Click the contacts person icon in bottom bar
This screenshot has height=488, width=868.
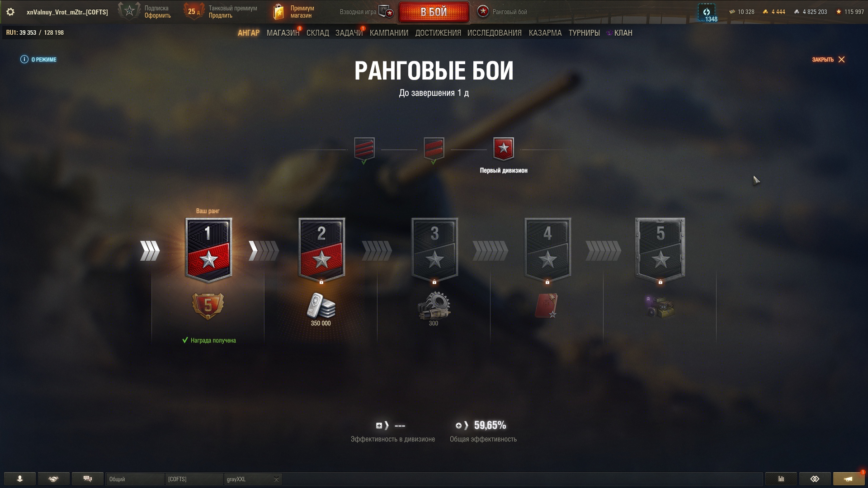[x=20, y=479]
